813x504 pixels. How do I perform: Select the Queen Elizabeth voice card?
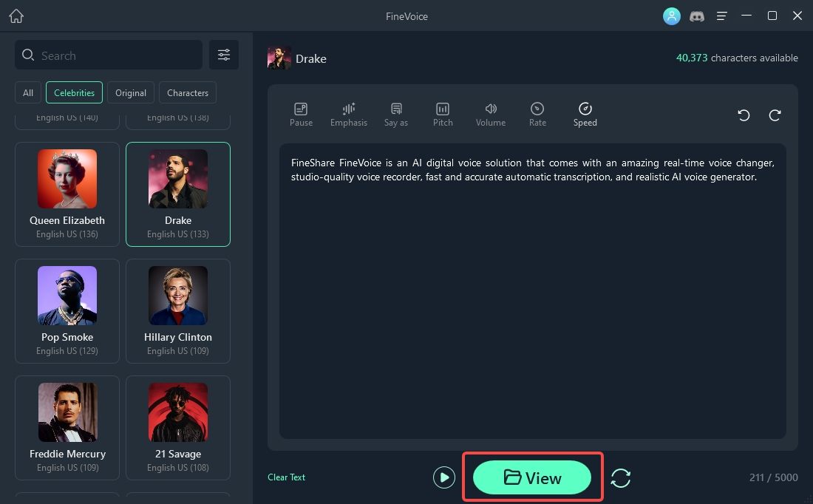[x=67, y=194]
